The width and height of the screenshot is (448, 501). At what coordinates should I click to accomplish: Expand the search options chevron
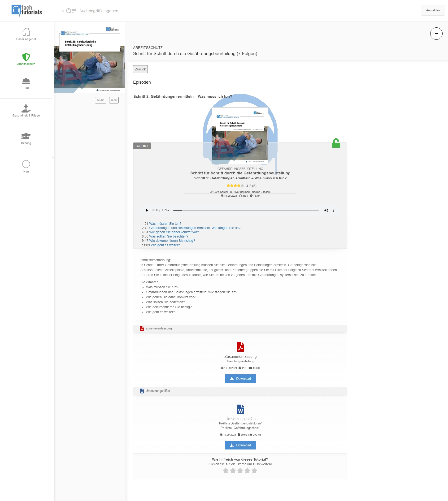[63, 11]
